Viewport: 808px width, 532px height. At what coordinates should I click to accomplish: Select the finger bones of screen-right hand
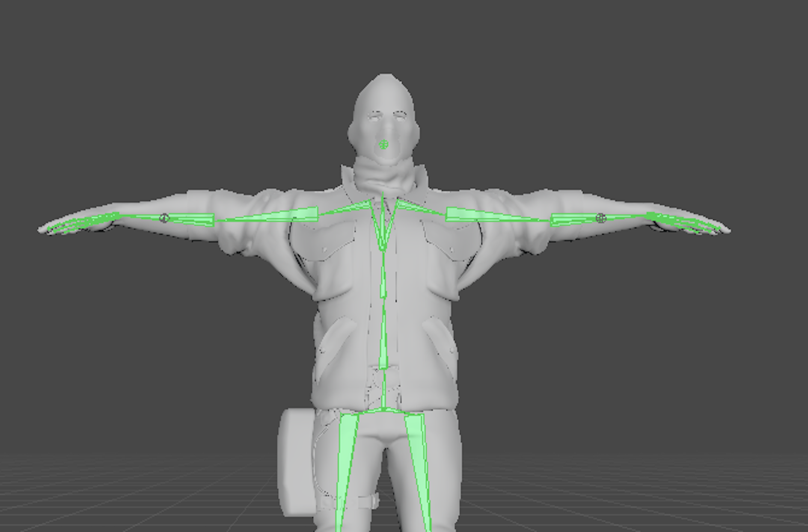tap(685, 223)
